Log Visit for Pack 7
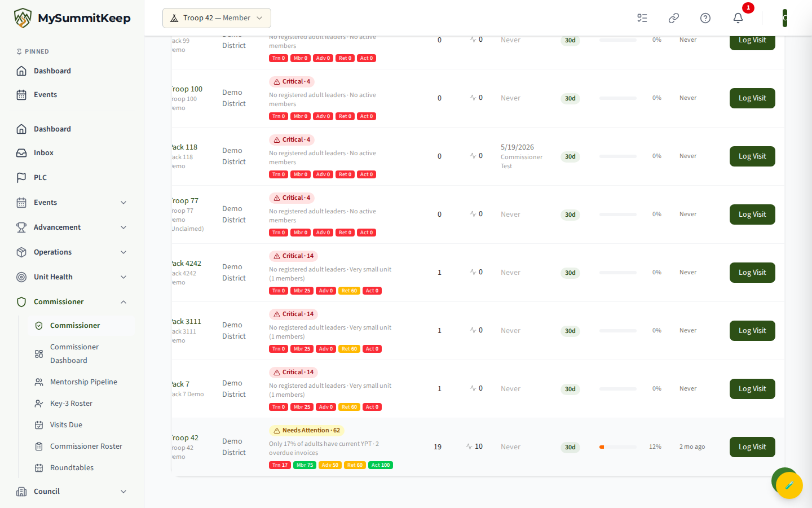This screenshot has width=812, height=508. [752, 389]
